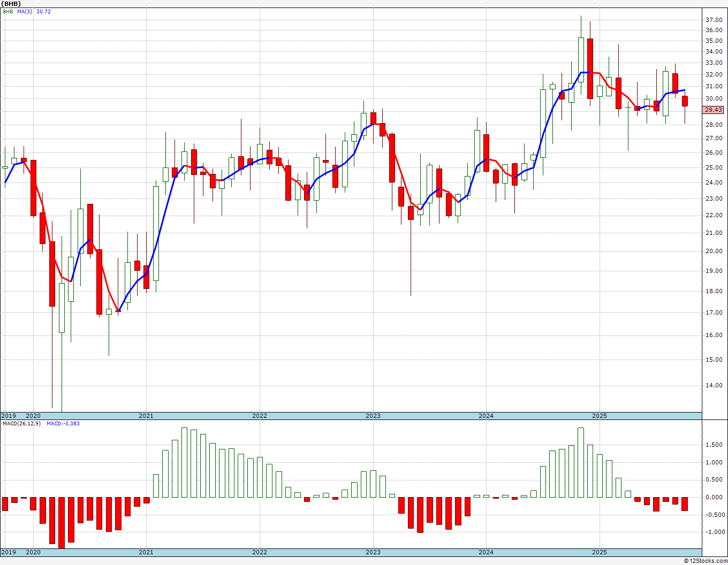Screen dimensions: 728x565
Task: Select the 18.00 price axis label
Action: [x=714, y=291]
